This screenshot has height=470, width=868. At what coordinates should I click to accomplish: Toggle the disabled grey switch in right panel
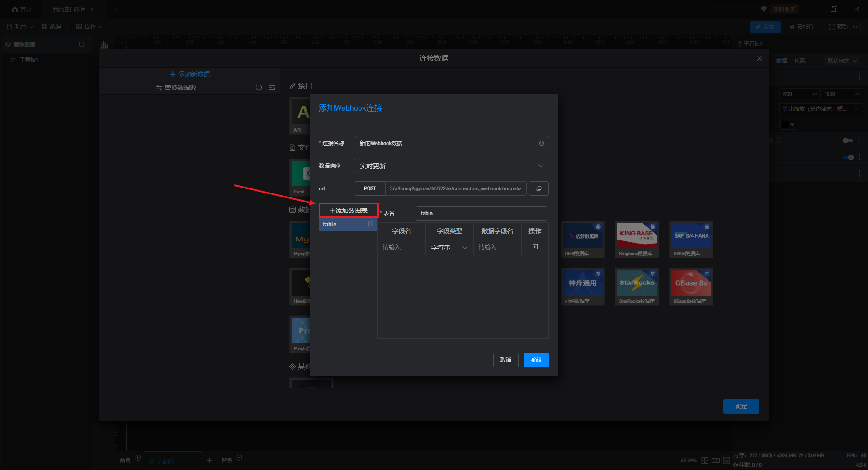tap(848, 141)
